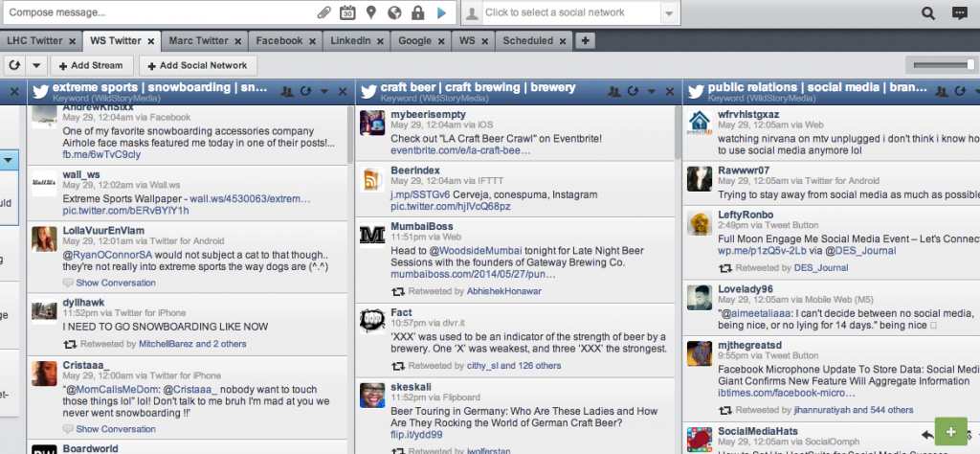
Task: Click the privacy lock icon
Action: 417,12
